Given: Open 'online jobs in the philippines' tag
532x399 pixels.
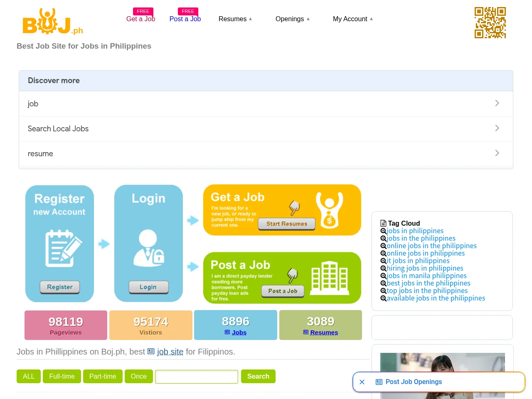Looking at the screenshot, I should coord(432,246).
